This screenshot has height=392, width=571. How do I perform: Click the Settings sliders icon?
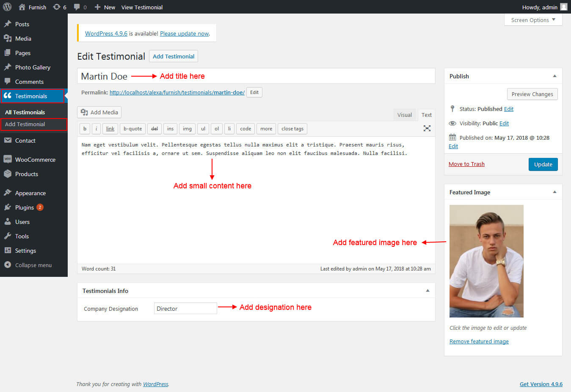click(x=8, y=251)
